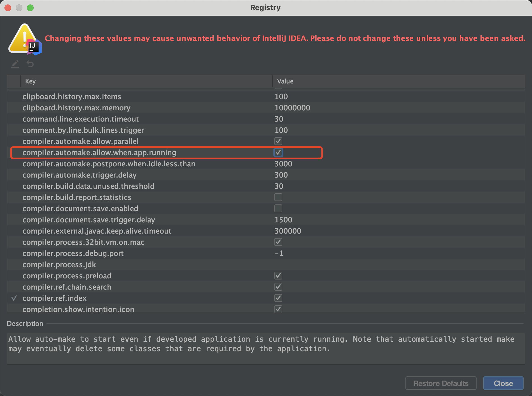Image resolution: width=532 pixels, height=396 pixels.
Task: Toggle compiler.ref.chain.search checkbox
Action: coord(278,287)
